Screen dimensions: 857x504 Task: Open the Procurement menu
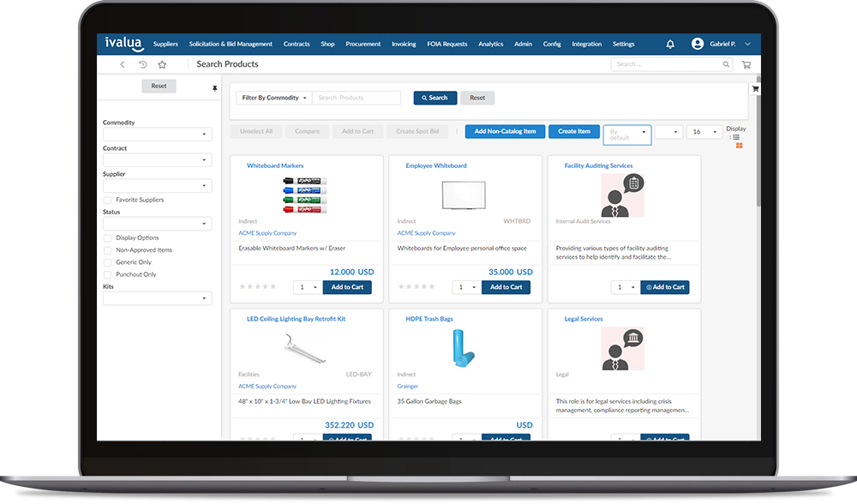(x=363, y=45)
